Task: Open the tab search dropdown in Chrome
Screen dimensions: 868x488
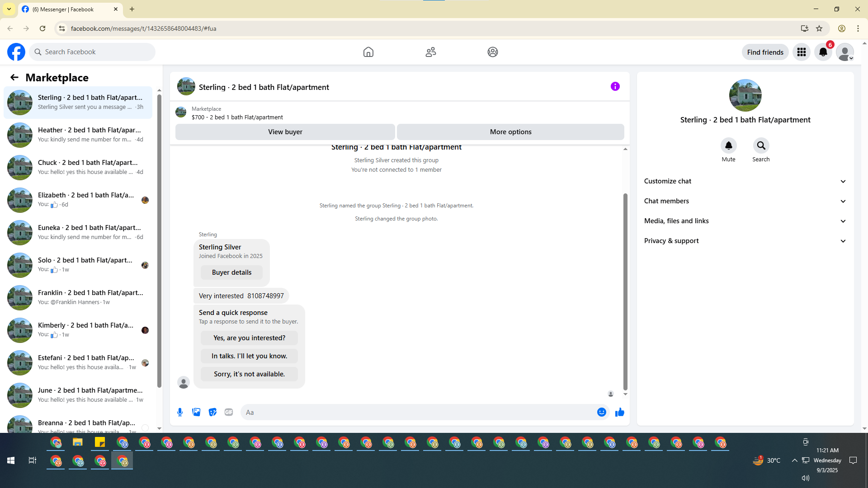Action: [9, 9]
